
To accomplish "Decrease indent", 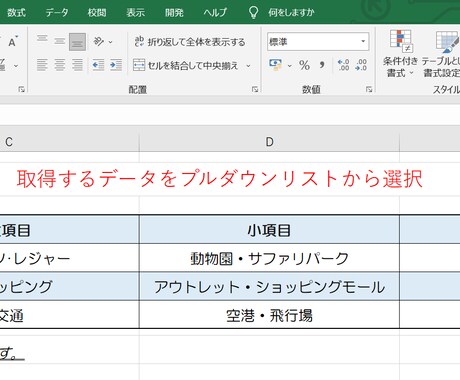I will click(x=98, y=65).
